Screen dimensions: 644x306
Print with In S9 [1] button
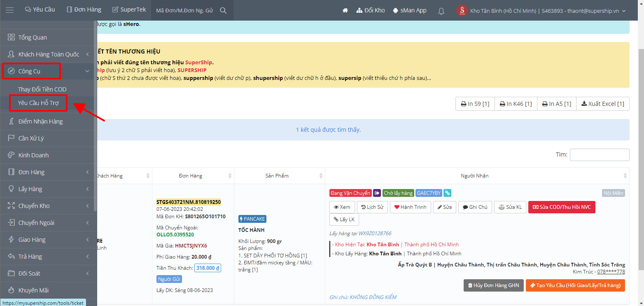click(475, 104)
